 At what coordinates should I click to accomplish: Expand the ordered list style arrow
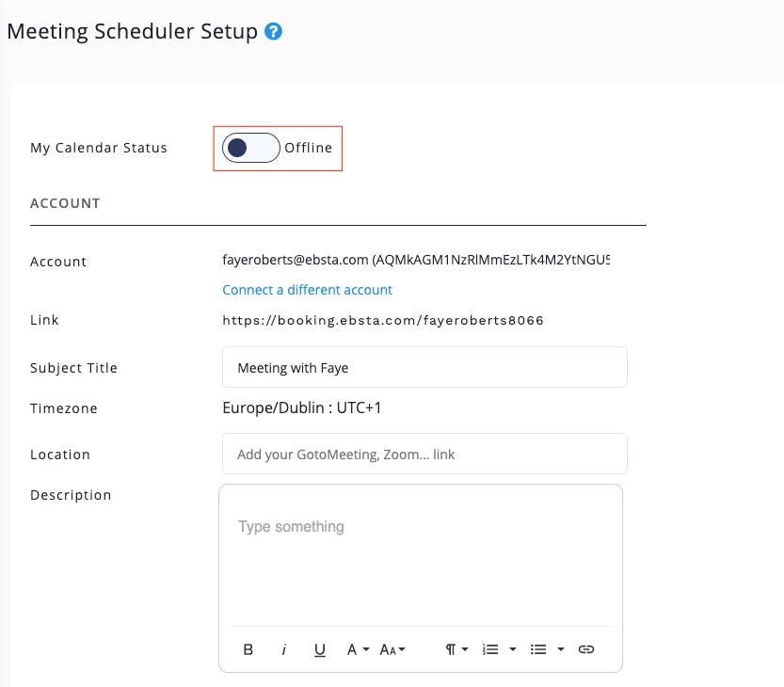[x=513, y=649]
